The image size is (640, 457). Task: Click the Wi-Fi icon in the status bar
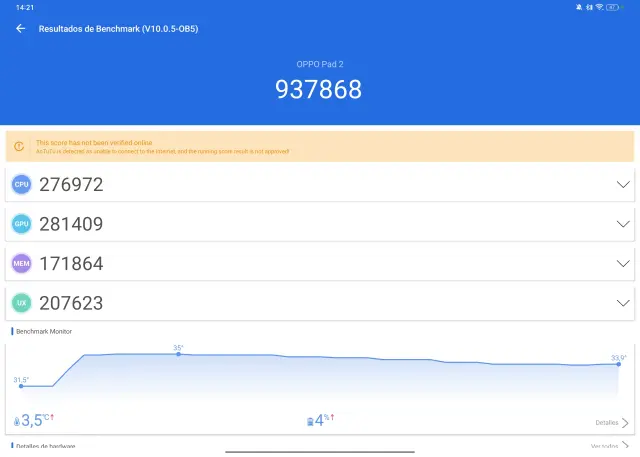tap(599, 7)
